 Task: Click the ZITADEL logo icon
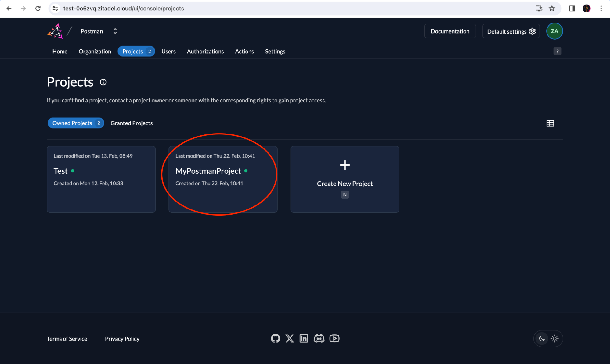pyautogui.click(x=55, y=31)
